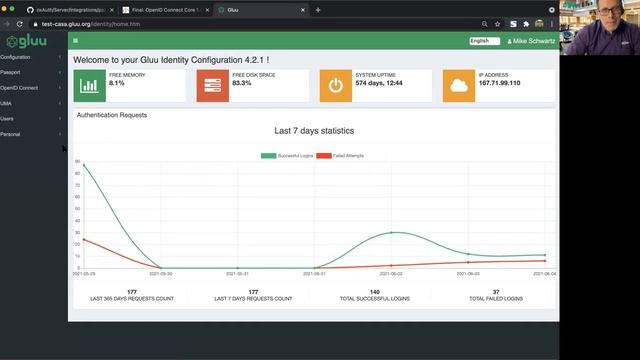Bookmark page with the star icon
Viewport: 640px width, 360px height.
(x=497, y=24)
